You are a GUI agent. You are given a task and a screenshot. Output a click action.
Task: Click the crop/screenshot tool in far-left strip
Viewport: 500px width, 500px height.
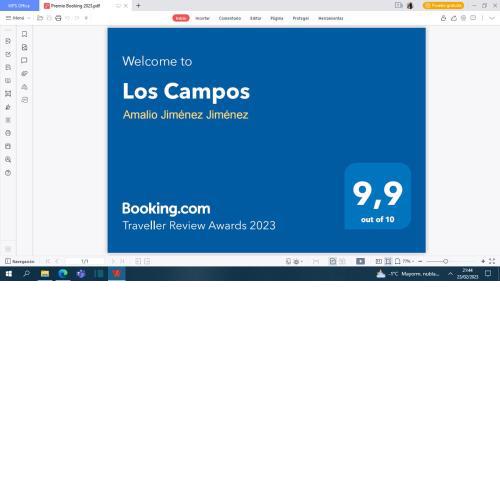8,94
